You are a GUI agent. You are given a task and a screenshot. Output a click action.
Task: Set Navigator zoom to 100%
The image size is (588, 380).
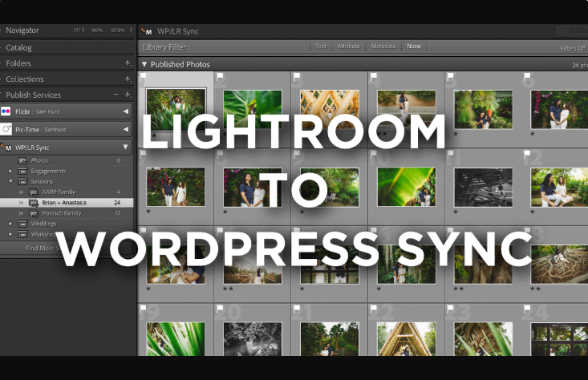[97, 30]
